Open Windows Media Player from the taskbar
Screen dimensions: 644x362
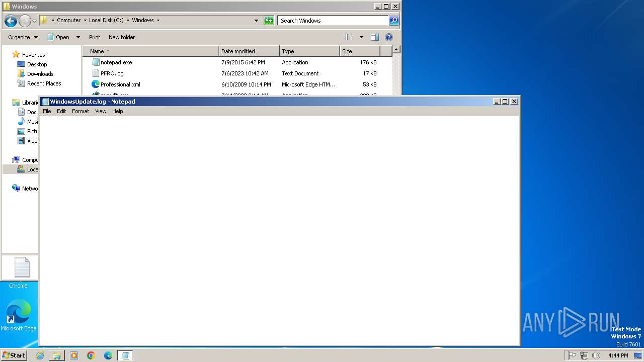pyautogui.click(x=74, y=355)
